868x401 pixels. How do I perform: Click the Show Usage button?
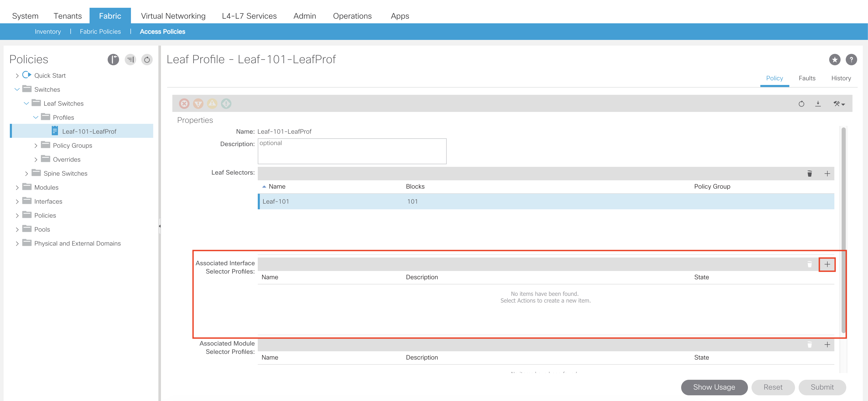tap(714, 387)
